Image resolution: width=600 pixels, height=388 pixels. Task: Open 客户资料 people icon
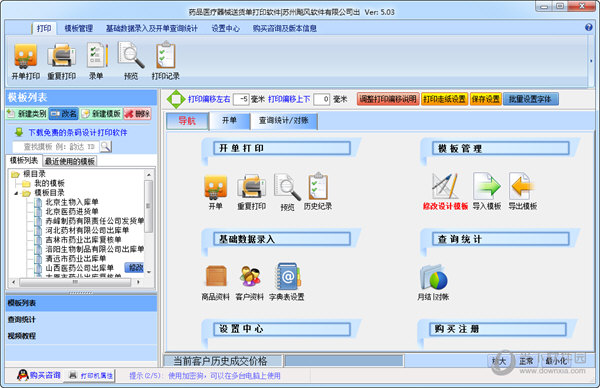point(249,282)
